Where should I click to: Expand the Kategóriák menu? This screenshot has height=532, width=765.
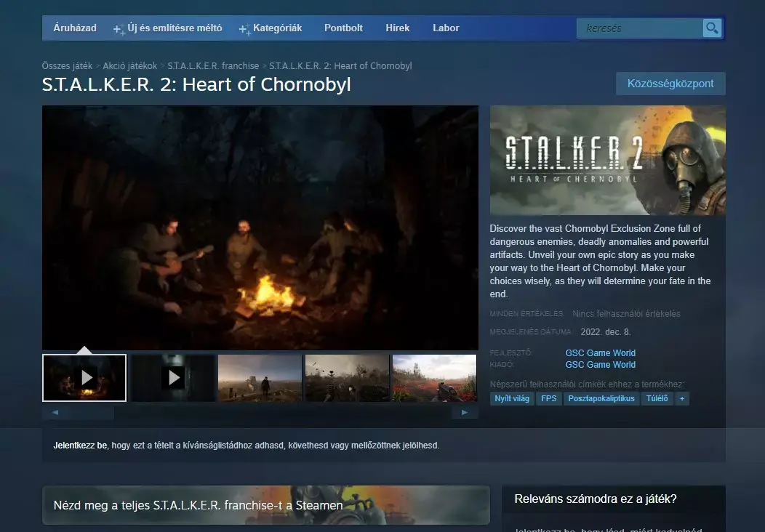(x=271, y=28)
